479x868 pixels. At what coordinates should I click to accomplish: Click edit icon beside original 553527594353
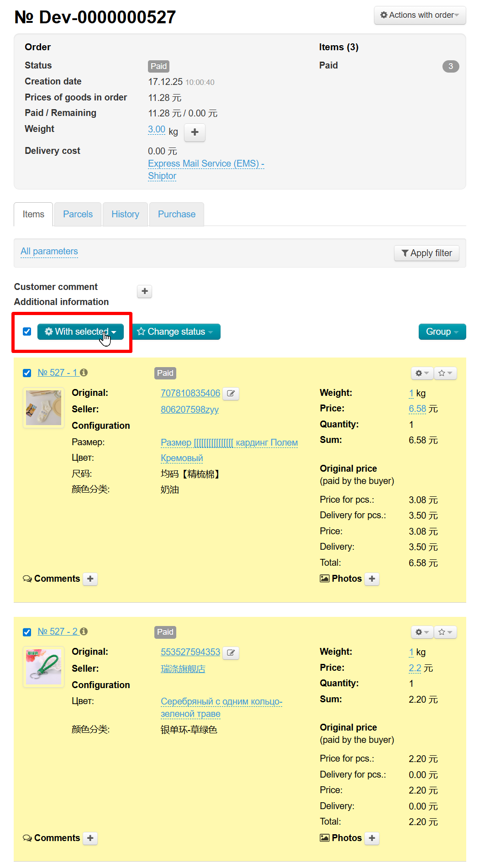coord(231,653)
